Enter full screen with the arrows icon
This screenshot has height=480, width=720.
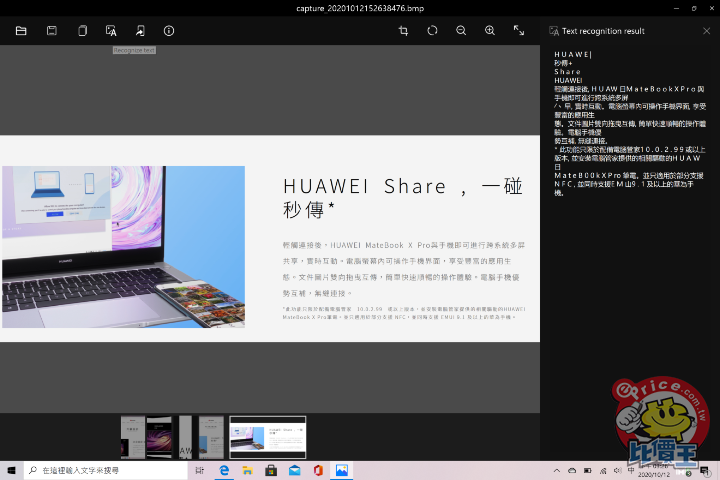pyautogui.click(x=519, y=31)
